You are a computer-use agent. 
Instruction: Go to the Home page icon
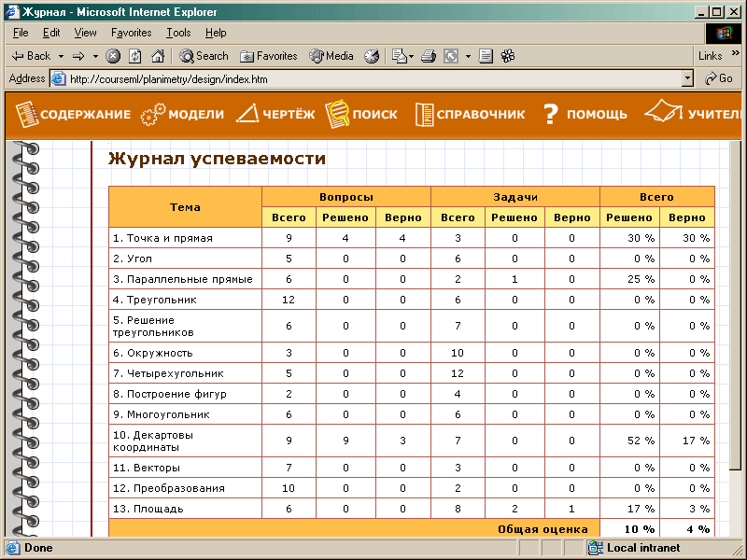coord(158,56)
